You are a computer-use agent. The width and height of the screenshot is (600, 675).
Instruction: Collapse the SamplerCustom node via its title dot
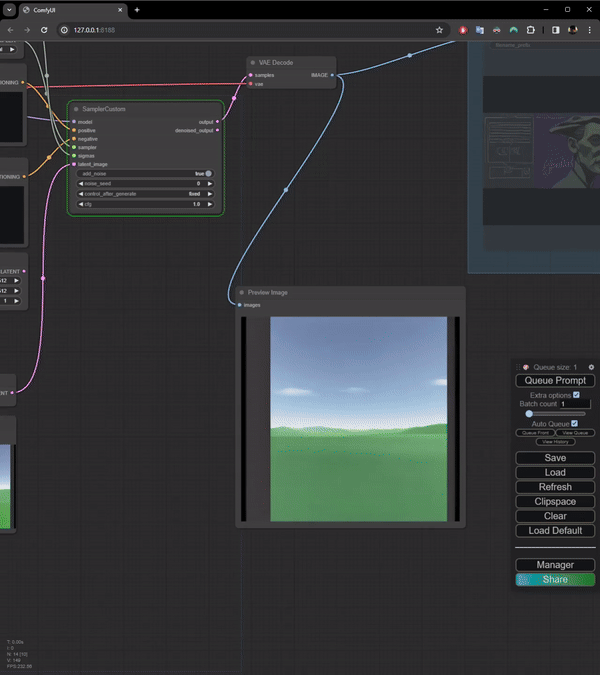click(76, 109)
